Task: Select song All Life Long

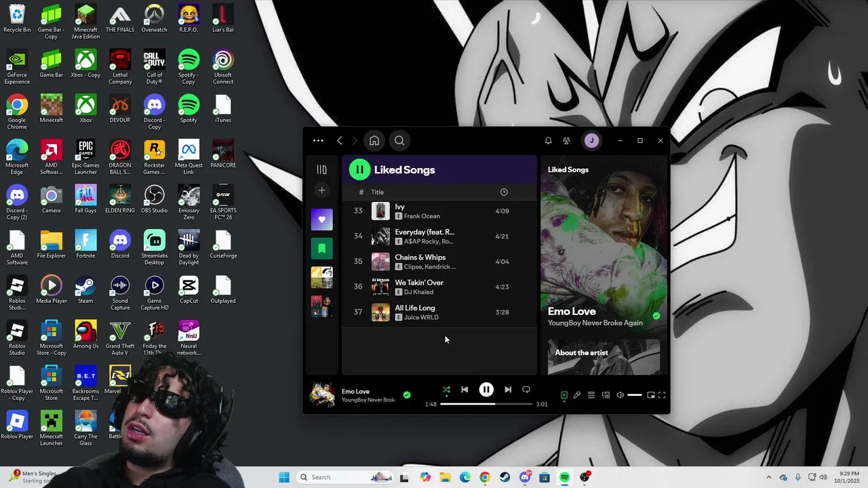Action: pos(439,312)
